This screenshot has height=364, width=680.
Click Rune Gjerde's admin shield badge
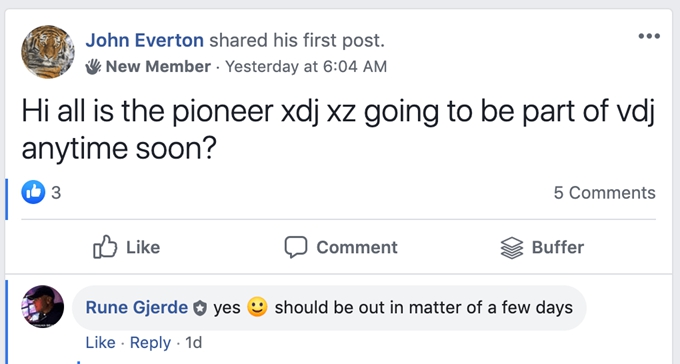[200, 308]
